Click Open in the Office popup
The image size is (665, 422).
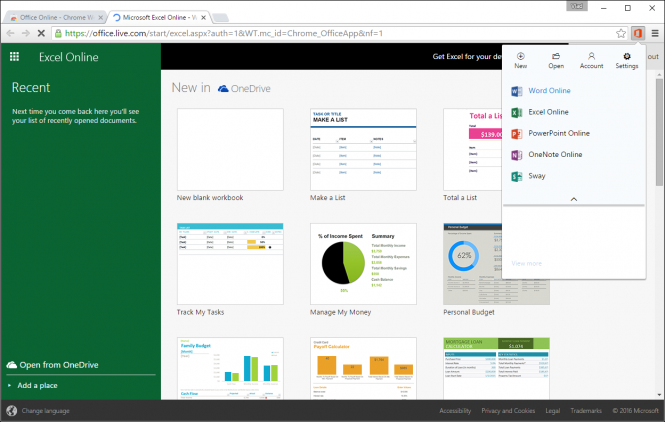click(x=556, y=61)
